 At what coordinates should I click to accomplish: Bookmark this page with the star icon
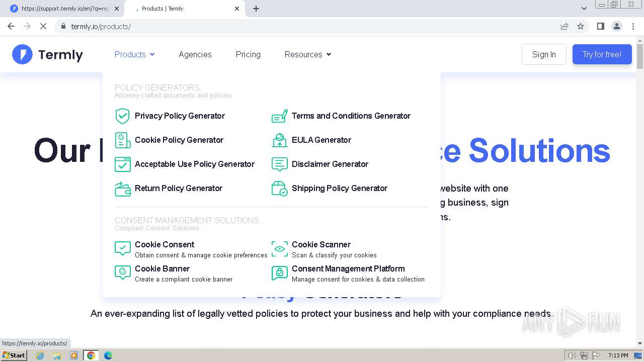(x=581, y=26)
